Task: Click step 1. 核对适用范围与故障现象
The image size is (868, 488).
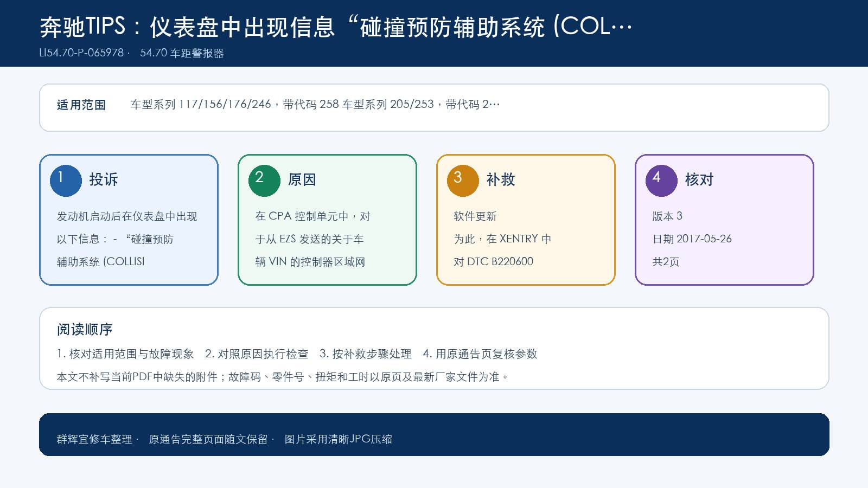Action: pos(125,354)
